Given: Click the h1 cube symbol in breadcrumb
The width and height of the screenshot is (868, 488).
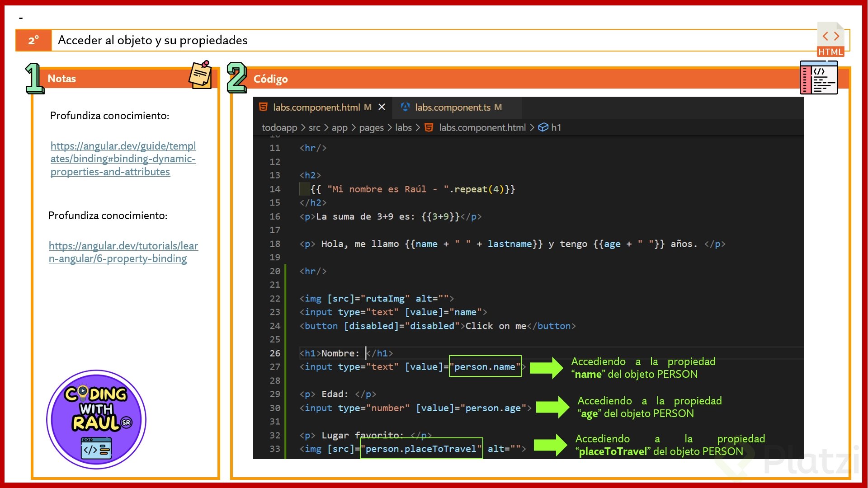Looking at the screenshot, I should coord(543,127).
